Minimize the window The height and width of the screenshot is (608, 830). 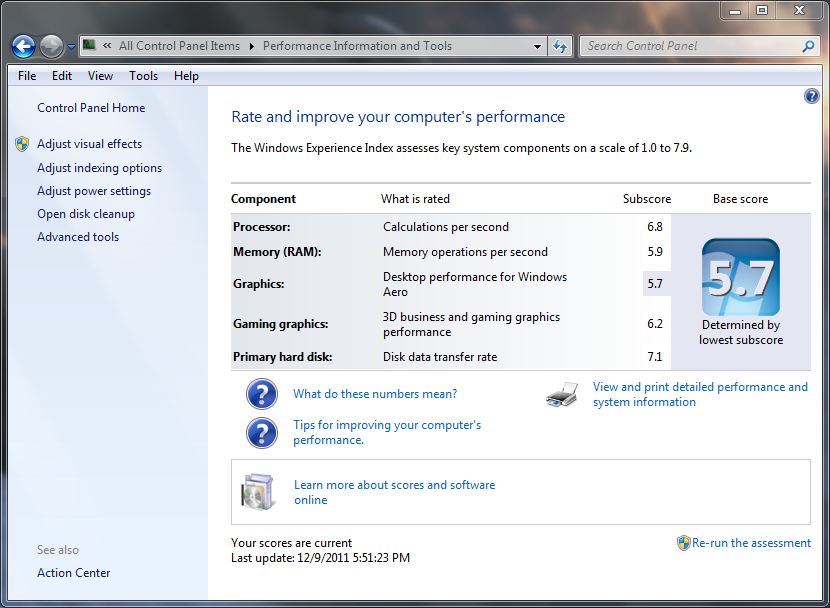click(735, 11)
